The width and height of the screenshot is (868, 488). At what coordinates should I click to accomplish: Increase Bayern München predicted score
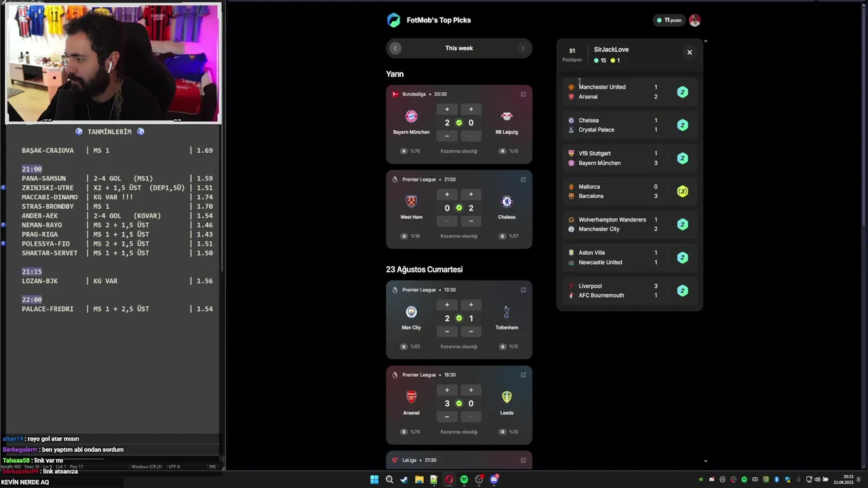pyautogui.click(x=447, y=109)
